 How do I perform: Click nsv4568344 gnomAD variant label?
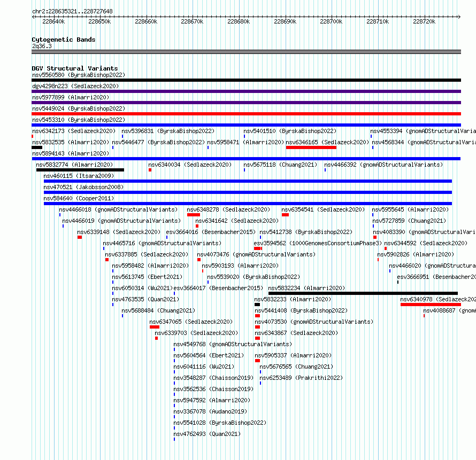coord(424,142)
